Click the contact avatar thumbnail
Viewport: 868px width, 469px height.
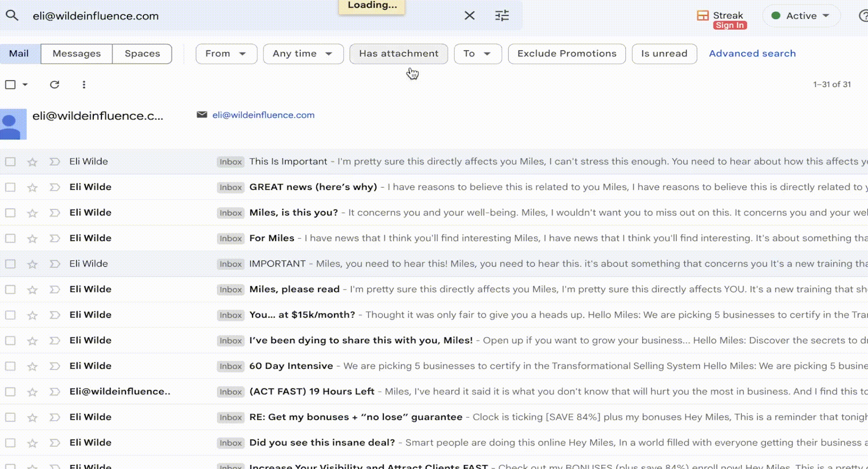[x=13, y=124]
